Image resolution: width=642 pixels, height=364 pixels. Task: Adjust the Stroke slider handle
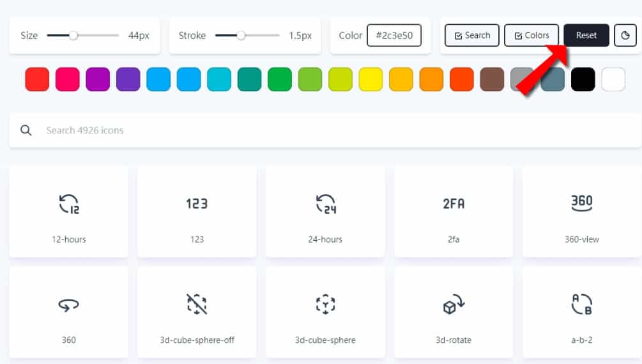[x=241, y=35]
